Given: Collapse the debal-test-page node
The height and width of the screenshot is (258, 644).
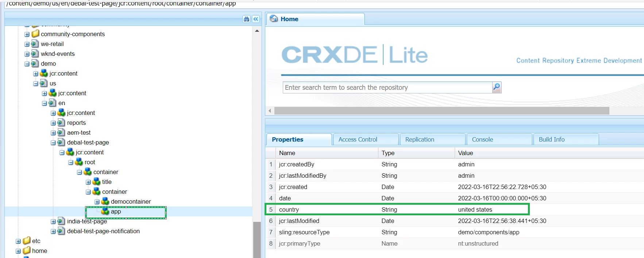Looking at the screenshot, I should (53, 143).
